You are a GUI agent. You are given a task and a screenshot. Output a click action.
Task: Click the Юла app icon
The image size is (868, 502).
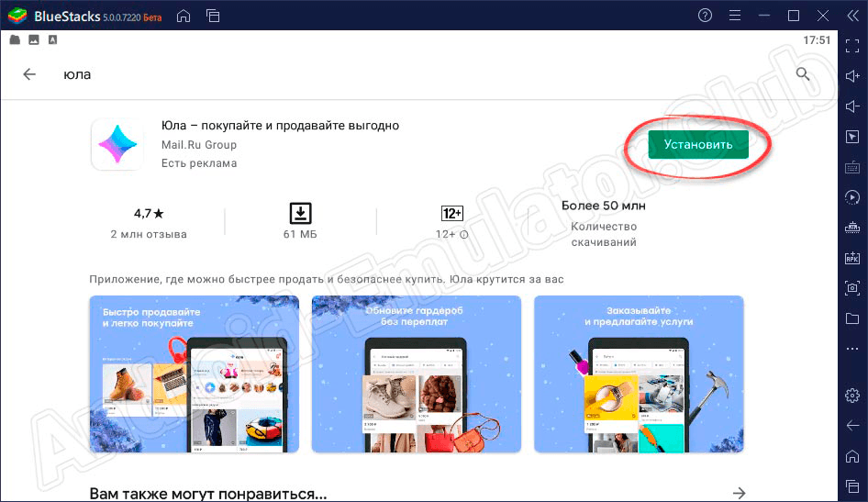117,144
